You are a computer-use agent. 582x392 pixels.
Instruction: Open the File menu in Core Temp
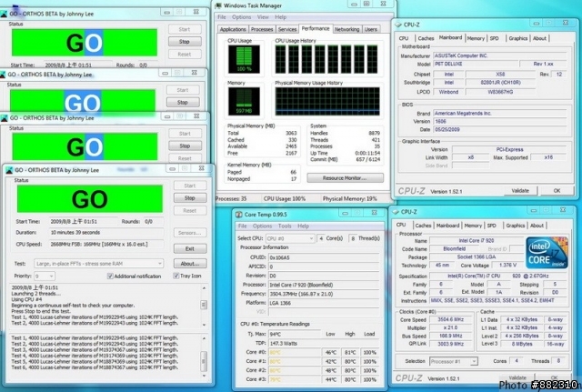pos(243,226)
